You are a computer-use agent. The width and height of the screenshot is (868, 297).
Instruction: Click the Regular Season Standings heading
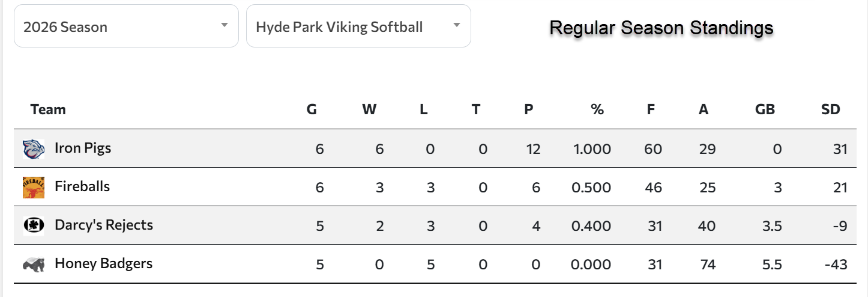[x=662, y=28]
